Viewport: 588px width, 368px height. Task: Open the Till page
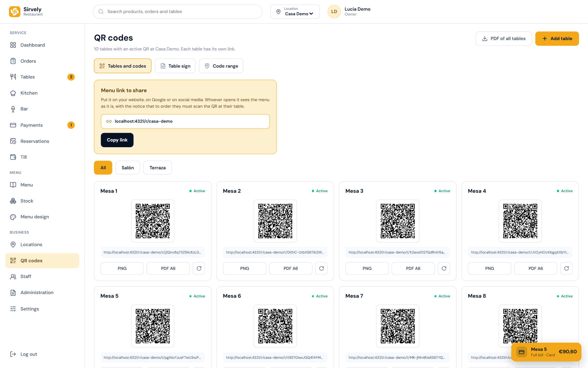[42, 157]
